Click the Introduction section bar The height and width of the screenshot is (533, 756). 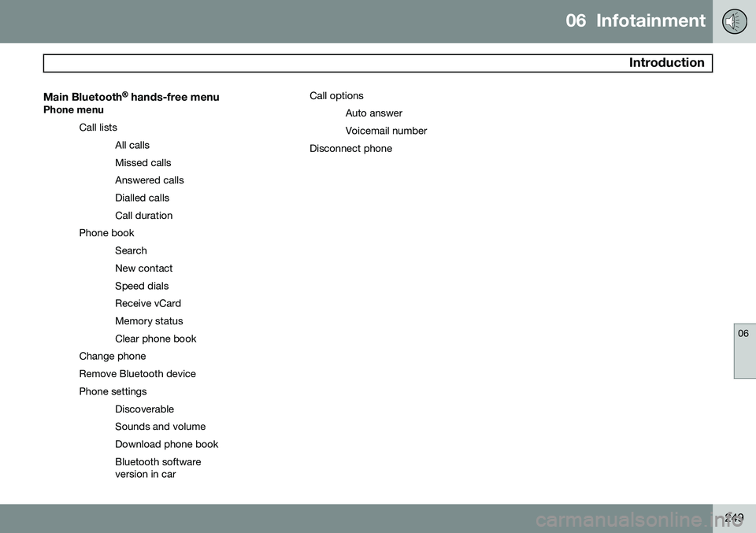(377, 63)
